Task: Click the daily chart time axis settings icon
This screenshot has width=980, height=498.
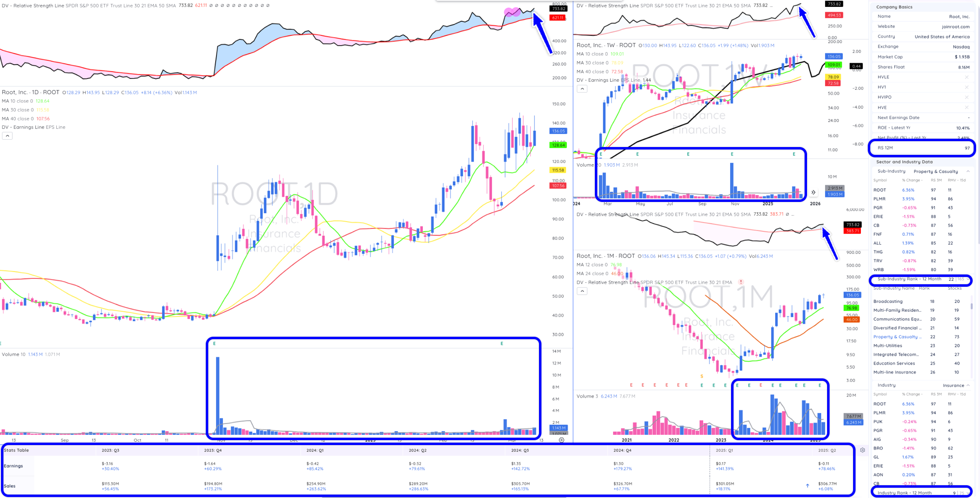Action: click(x=562, y=440)
